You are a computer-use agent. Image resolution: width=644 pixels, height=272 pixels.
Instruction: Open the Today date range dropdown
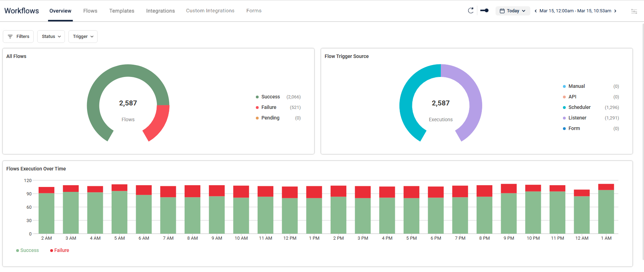coord(513,11)
